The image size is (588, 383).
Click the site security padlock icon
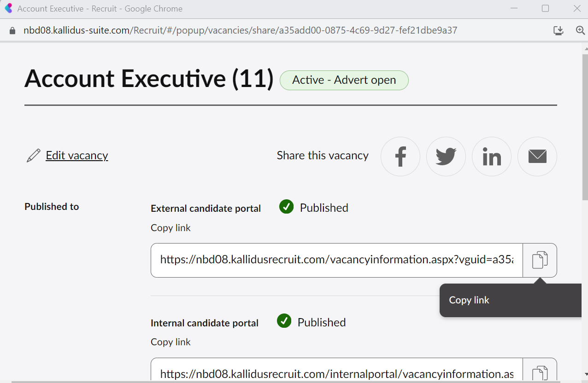[12, 30]
